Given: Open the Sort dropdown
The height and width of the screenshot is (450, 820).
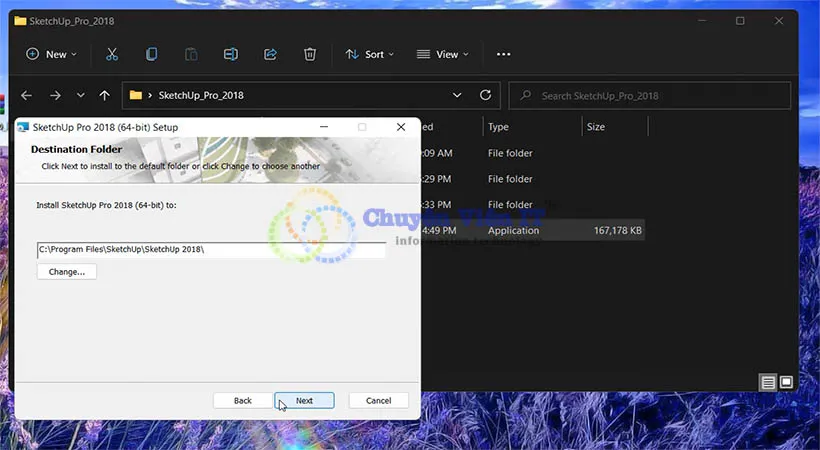Looking at the screenshot, I should coord(370,54).
